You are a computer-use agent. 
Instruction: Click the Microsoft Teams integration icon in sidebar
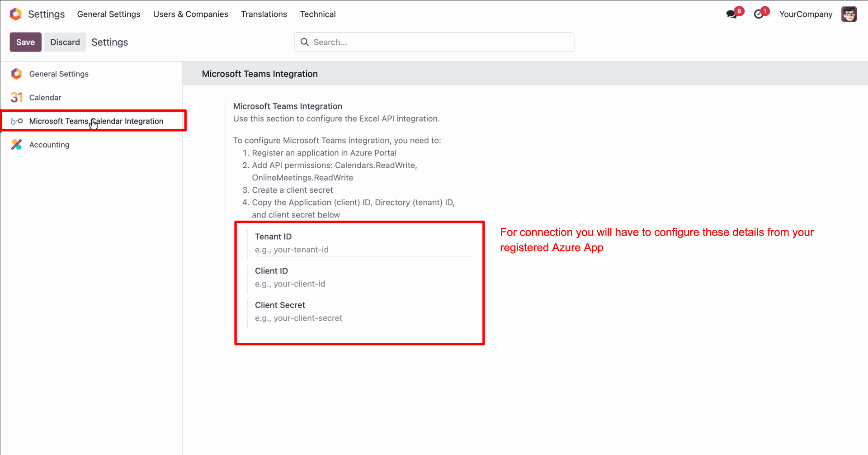coord(17,121)
